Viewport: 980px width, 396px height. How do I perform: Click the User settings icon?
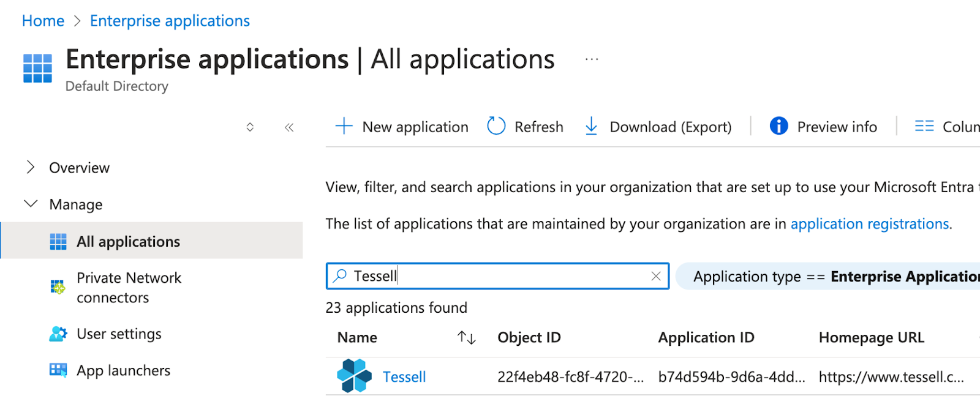click(x=58, y=334)
